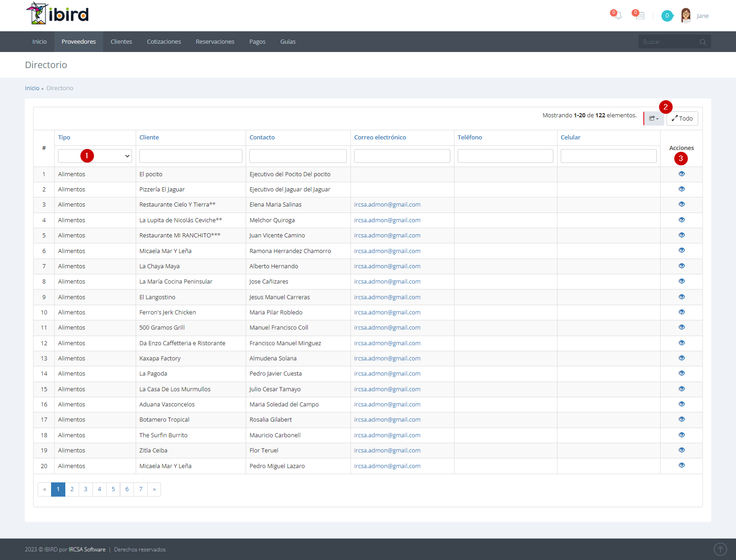Sort by the Contacto column header
This screenshot has width=736, height=560.
coord(262,138)
